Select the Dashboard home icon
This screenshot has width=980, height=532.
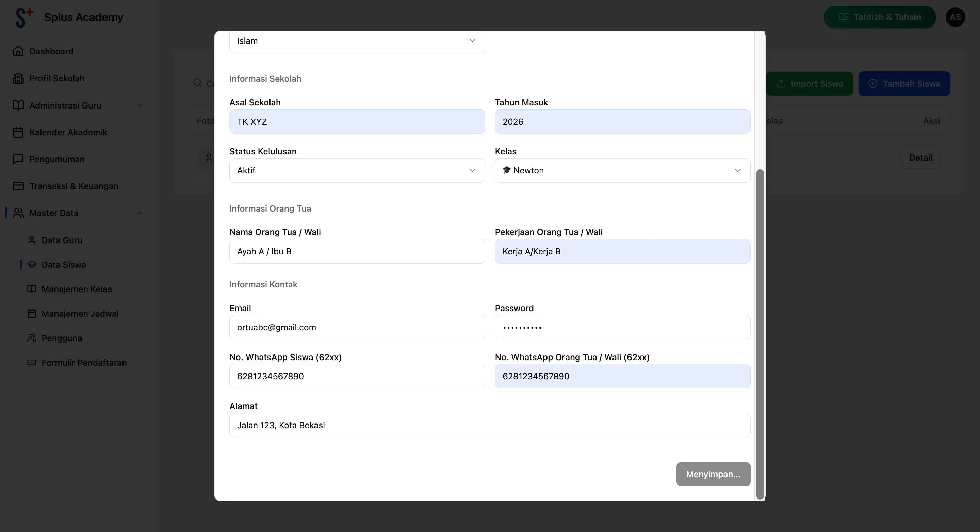[19, 51]
